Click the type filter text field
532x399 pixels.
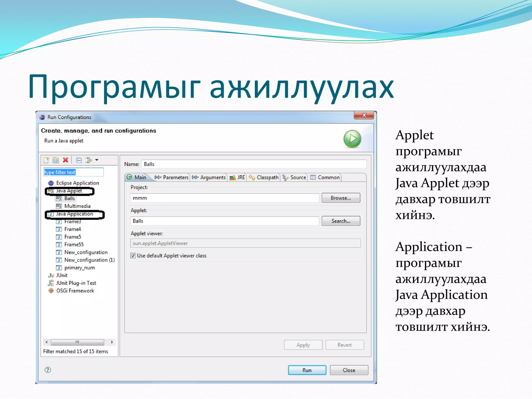click(x=73, y=172)
